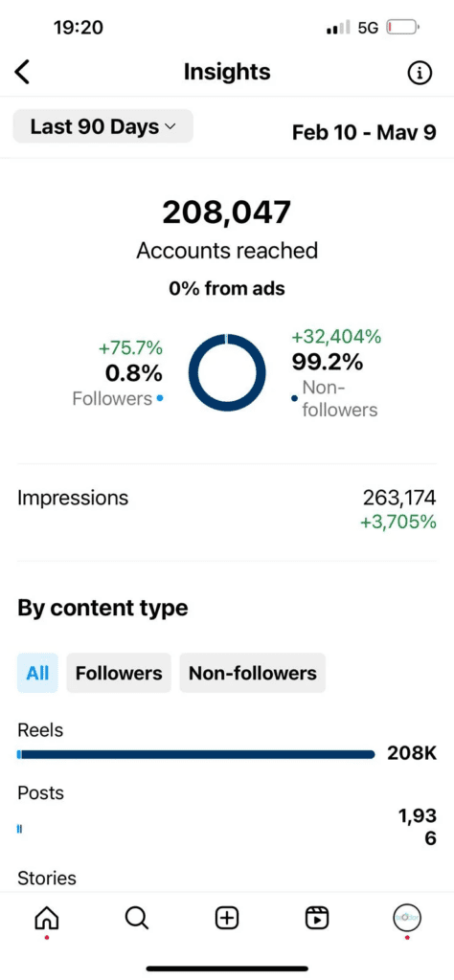Click the chevron beside Last 90 Days
This screenshot has width=454, height=980.
click(170, 127)
